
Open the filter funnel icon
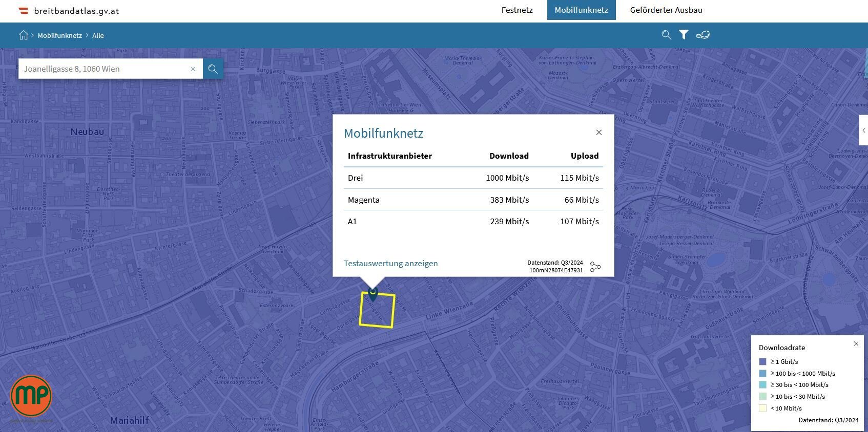tap(684, 35)
